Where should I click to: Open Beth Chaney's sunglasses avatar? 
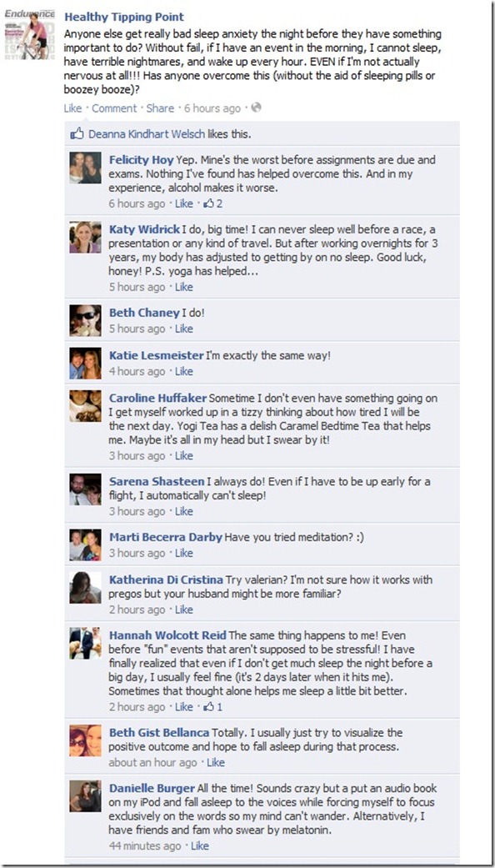click(x=85, y=320)
